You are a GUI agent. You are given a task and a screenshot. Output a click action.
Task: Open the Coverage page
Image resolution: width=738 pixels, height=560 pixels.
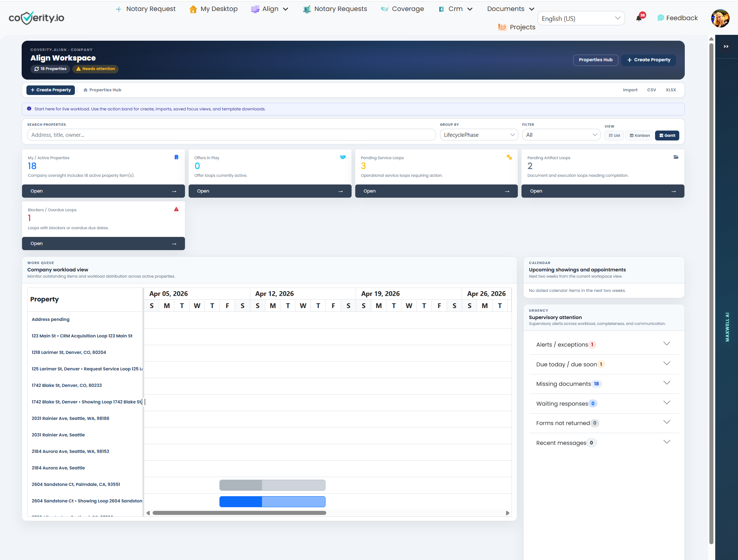[x=403, y=9]
